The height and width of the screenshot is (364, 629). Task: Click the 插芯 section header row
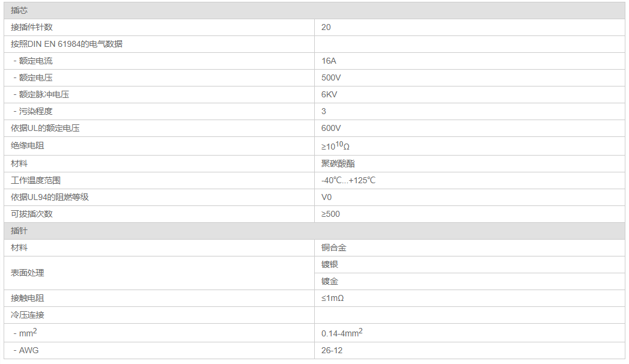point(19,10)
